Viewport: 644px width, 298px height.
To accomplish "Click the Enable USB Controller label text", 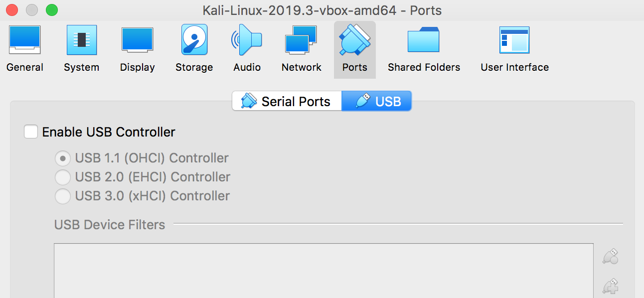I will pos(109,132).
